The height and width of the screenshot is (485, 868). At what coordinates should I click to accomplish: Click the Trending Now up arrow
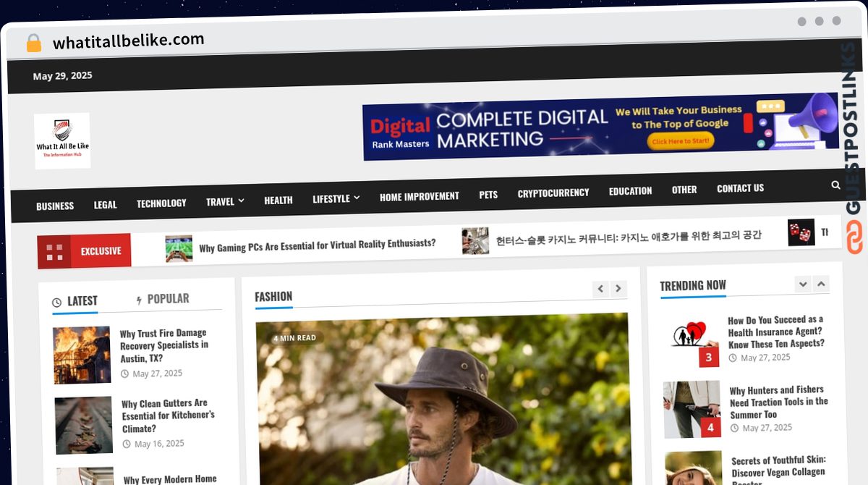click(x=821, y=284)
